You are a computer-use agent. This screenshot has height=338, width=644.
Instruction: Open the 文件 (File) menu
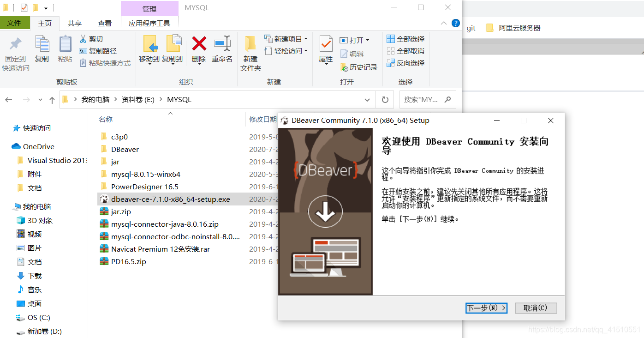click(15, 23)
